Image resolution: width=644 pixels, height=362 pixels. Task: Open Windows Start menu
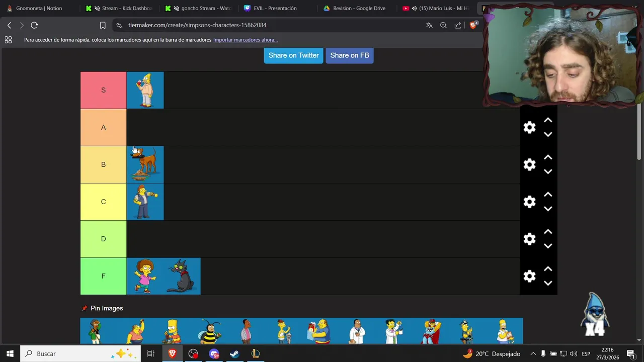click(10, 353)
